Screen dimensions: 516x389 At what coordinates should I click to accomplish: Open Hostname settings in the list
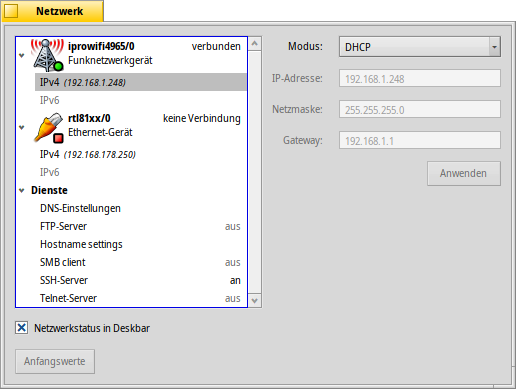[131, 244]
